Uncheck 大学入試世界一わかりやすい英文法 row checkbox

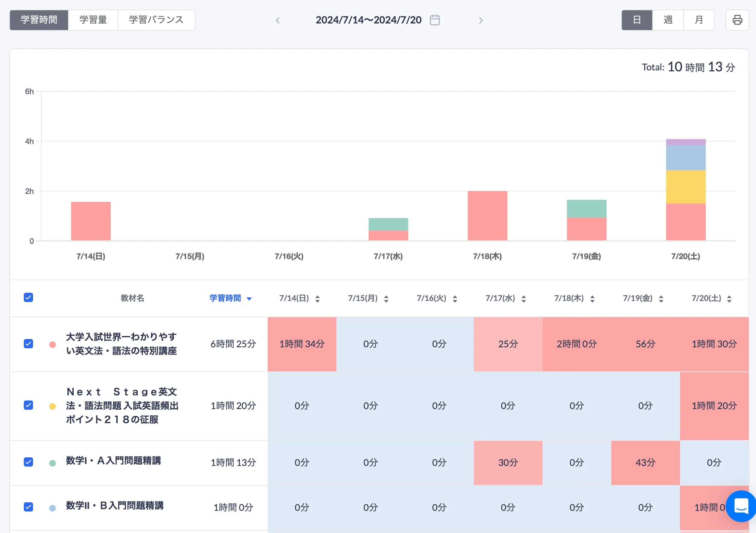[28, 344]
